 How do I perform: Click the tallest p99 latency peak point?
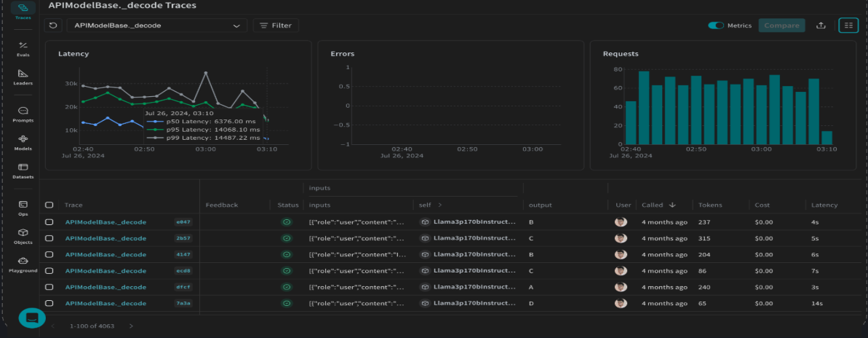coord(205,73)
